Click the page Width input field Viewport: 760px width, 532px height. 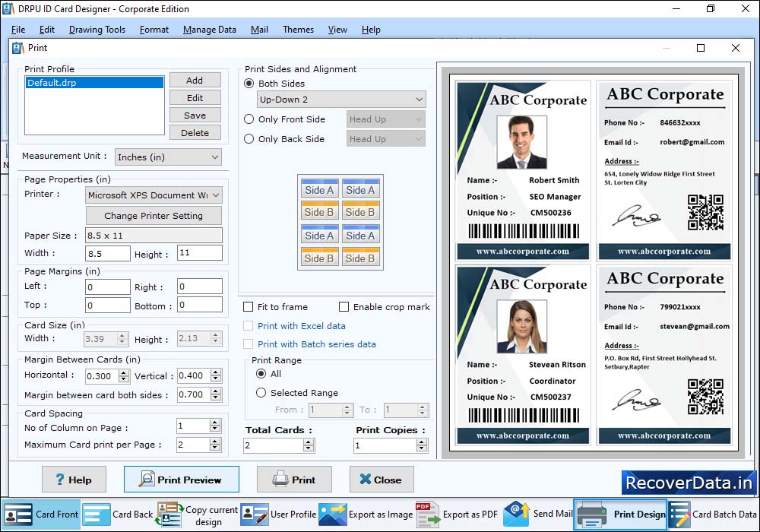(108, 253)
